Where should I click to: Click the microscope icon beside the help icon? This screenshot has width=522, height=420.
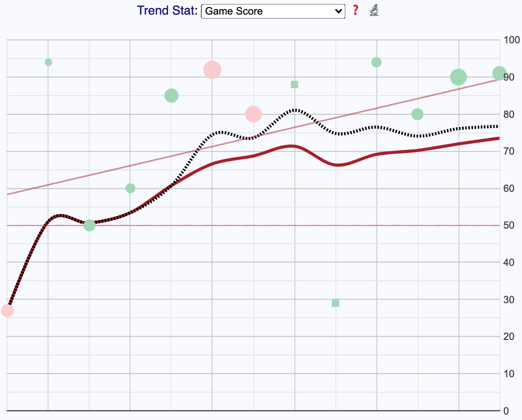point(374,10)
